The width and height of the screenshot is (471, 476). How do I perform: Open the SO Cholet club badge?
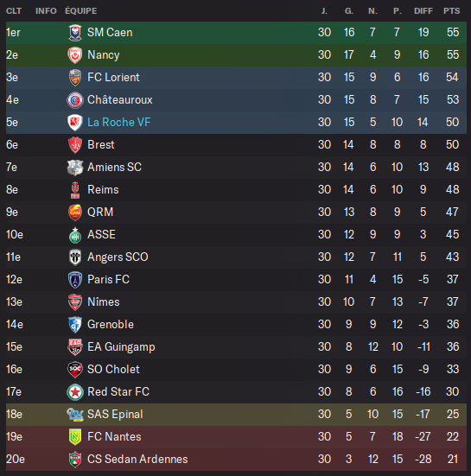tap(75, 370)
